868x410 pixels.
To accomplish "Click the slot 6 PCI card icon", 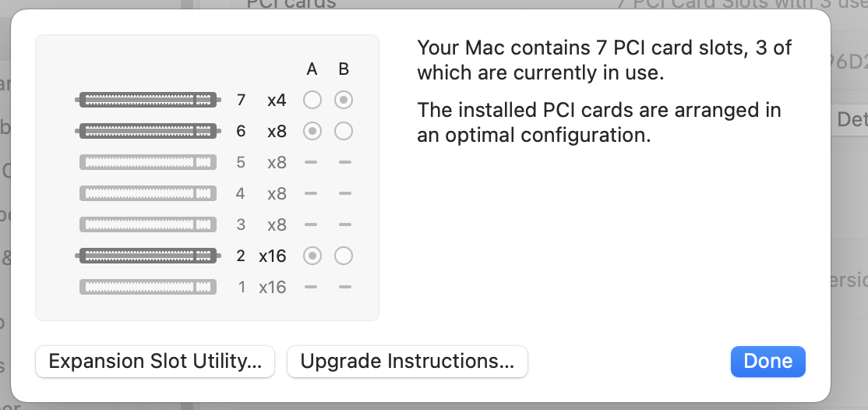I will coord(147,131).
